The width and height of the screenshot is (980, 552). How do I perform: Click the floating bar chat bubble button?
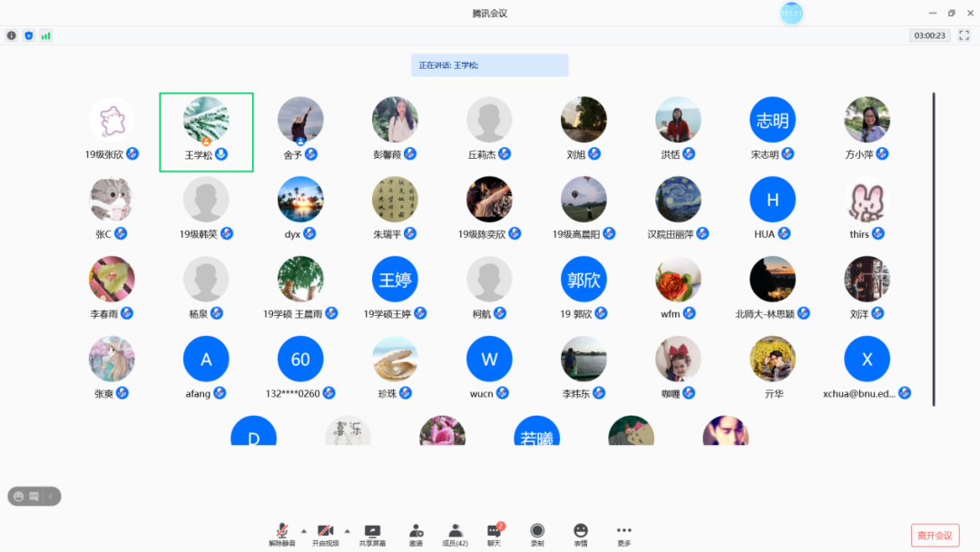pyautogui.click(x=34, y=497)
